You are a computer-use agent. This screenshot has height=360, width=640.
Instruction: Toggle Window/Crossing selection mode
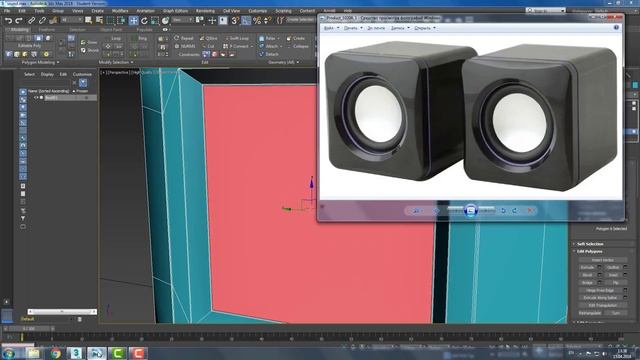click(121, 20)
